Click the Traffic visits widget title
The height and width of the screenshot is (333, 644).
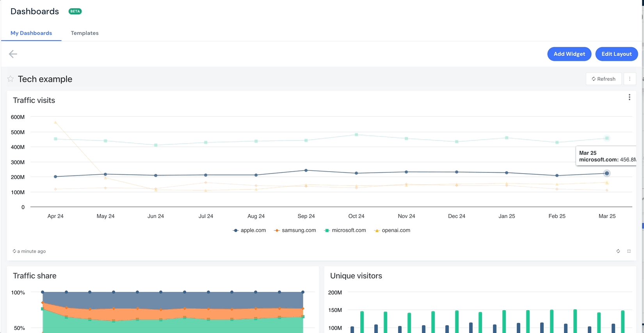[x=34, y=100]
